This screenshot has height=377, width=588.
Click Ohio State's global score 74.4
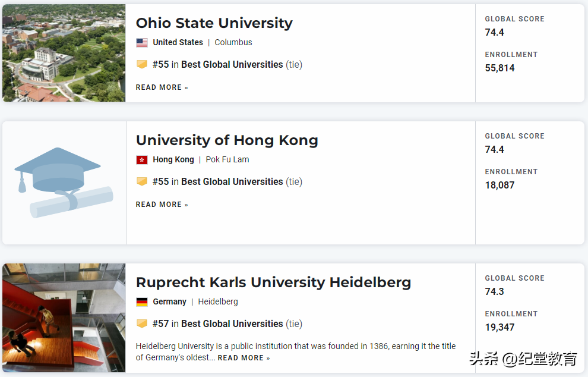(494, 32)
